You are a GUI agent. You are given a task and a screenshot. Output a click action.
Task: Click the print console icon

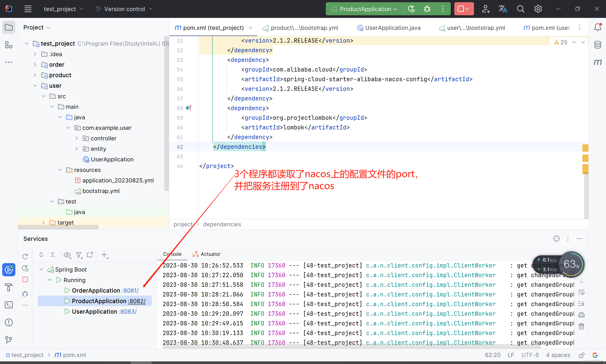click(581, 315)
